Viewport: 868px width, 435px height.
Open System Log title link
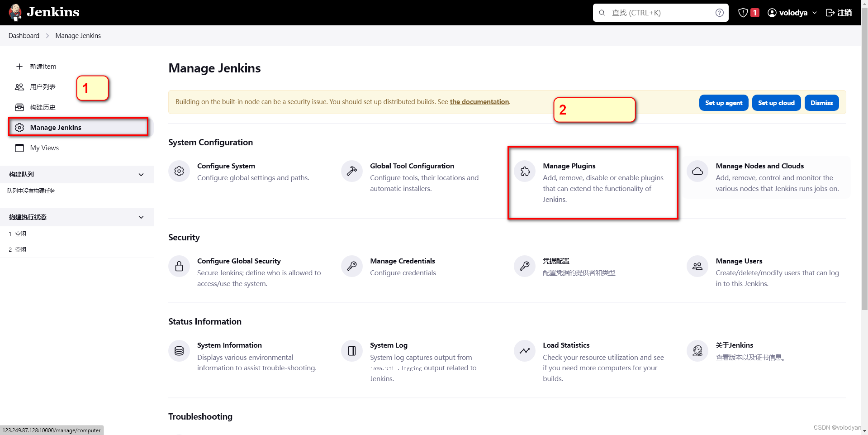coord(389,345)
